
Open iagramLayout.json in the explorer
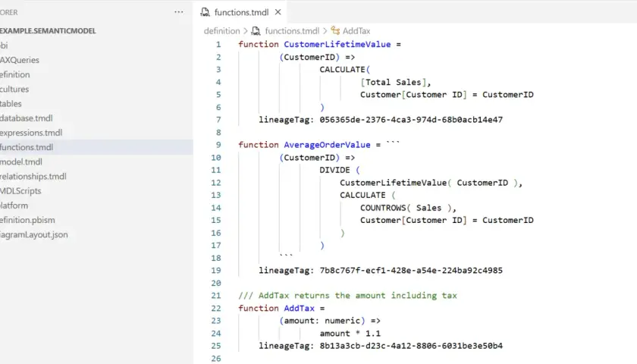coord(33,235)
